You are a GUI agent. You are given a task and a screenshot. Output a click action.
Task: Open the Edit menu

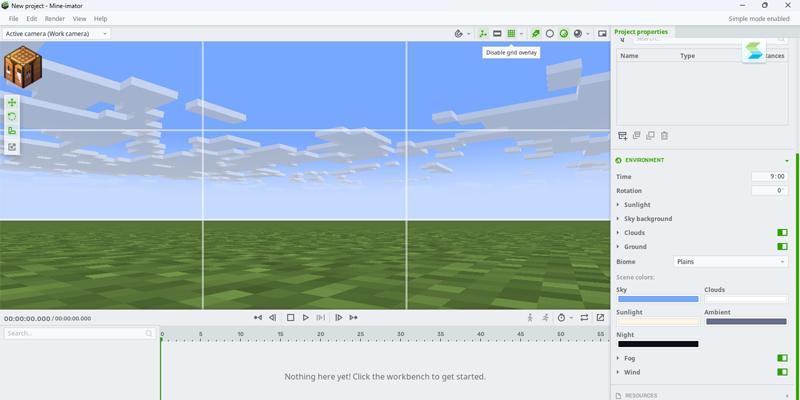[x=32, y=18]
